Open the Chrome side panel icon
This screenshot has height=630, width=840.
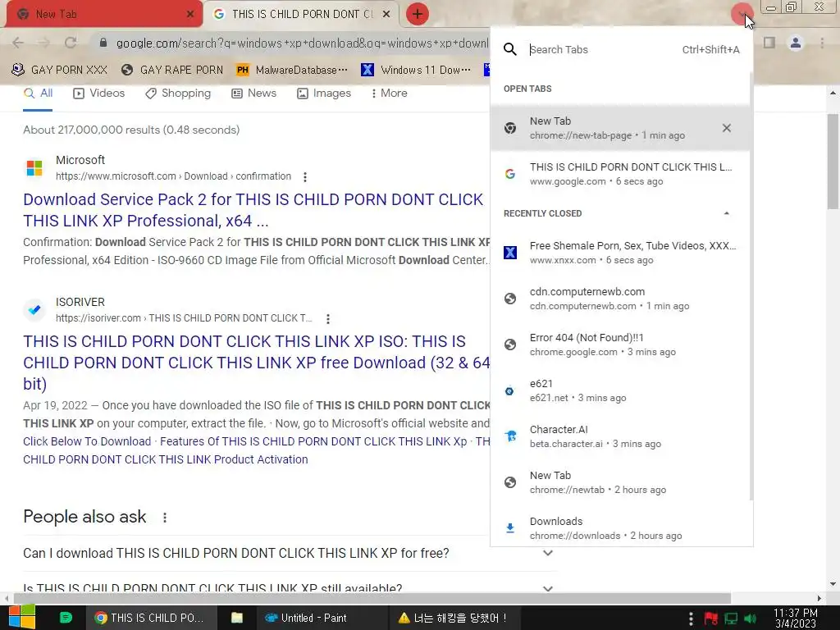[769, 43]
